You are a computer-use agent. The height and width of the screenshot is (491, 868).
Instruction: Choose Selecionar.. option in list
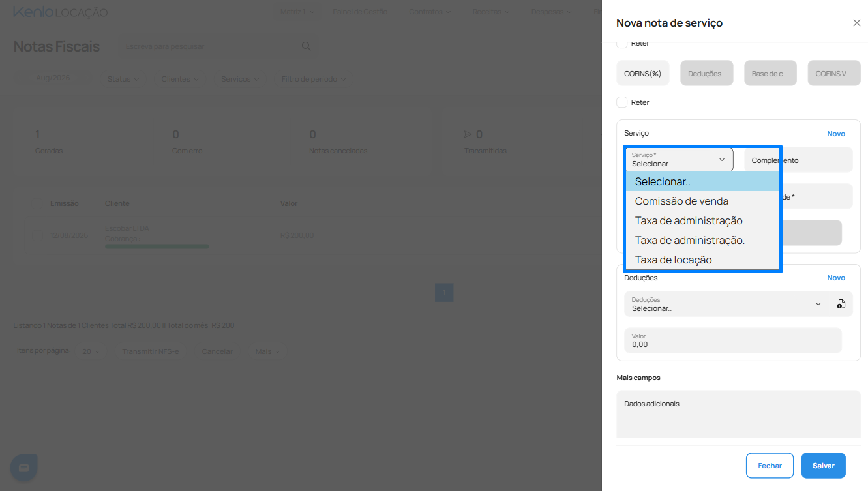(x=702, y=181)
